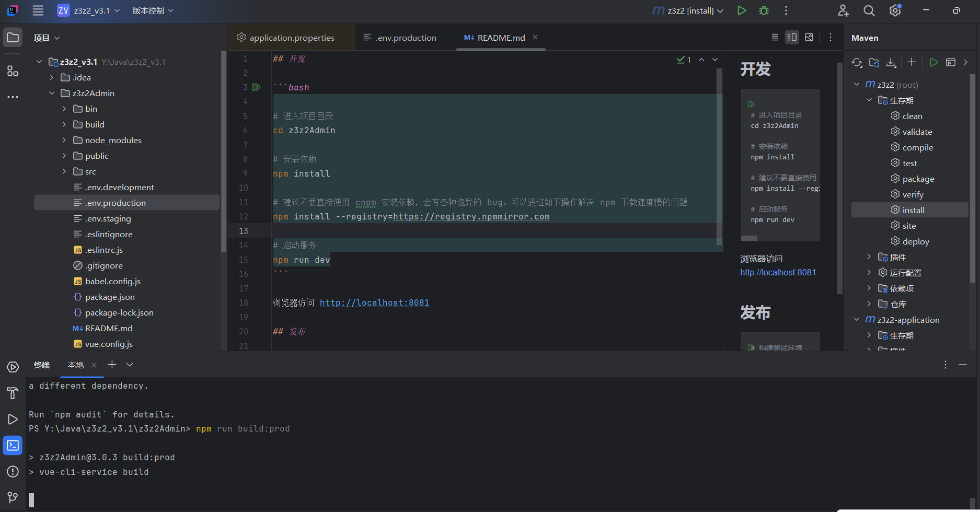Open Build hammer tool window
Image resolution: width=980 pixels, height=512 pixels.
point(13,393)
